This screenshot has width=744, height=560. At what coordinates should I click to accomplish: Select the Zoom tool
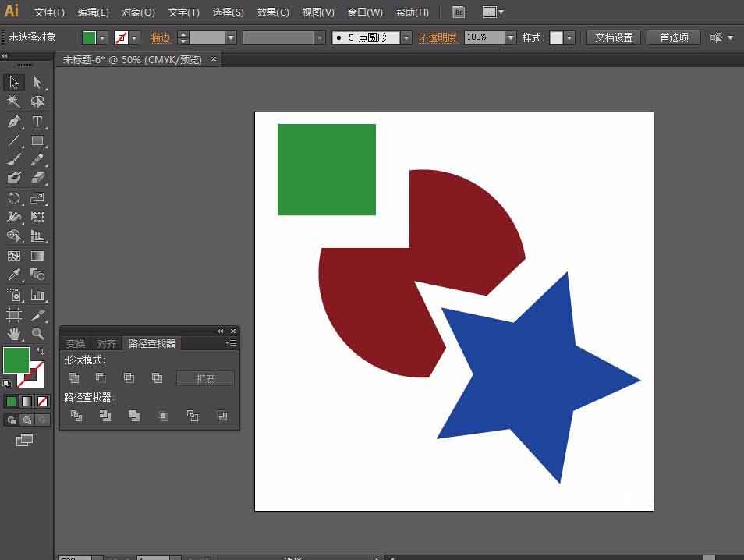[x=37, y=334]
